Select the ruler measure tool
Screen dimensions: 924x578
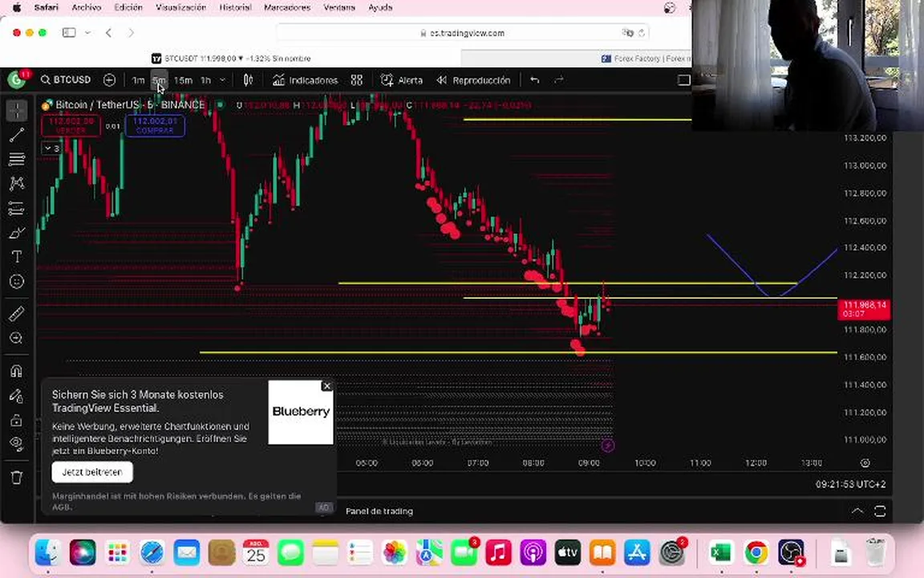17,314
